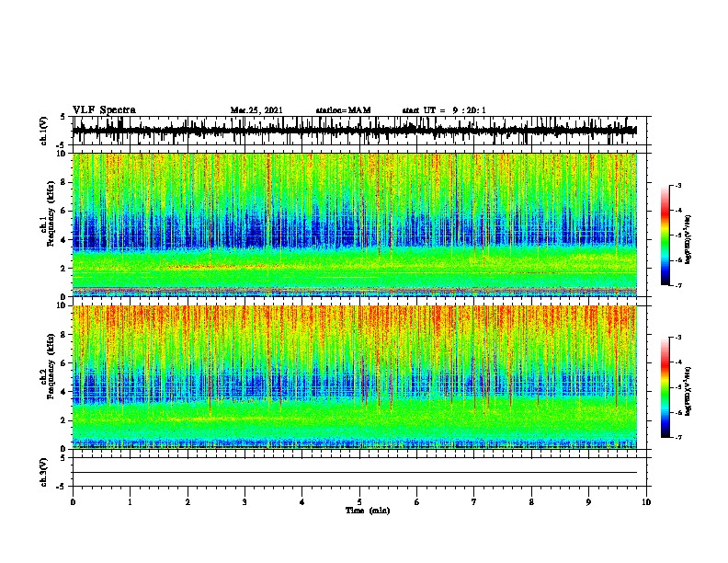Click the flat ch.3(V) trace panel

coord(358,472)
